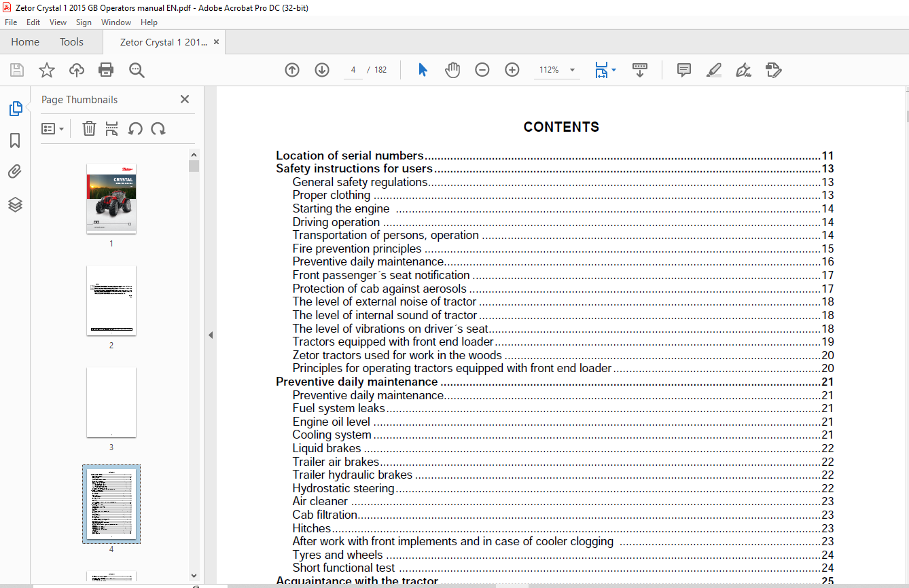Delete selected page with trash icon

tap(89, 128)
